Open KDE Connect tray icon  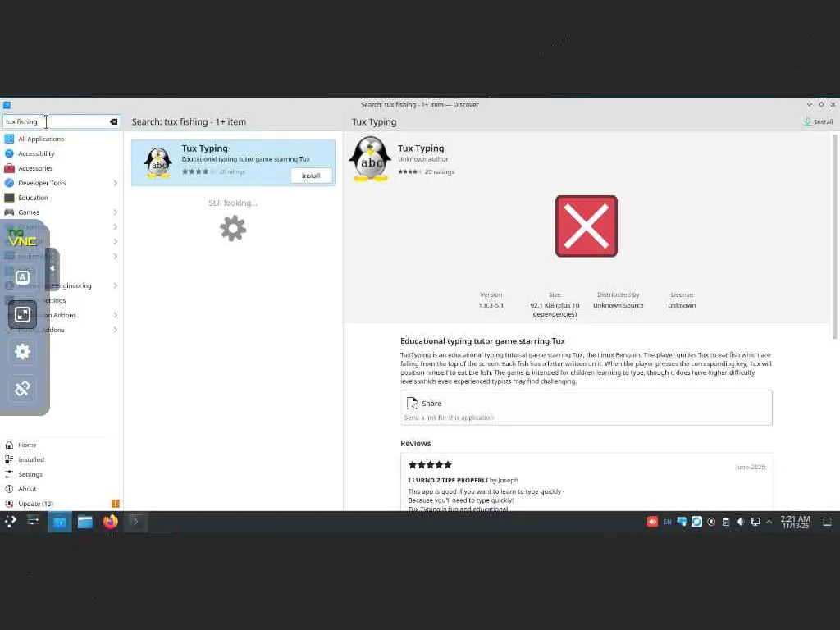click(682, 522)
